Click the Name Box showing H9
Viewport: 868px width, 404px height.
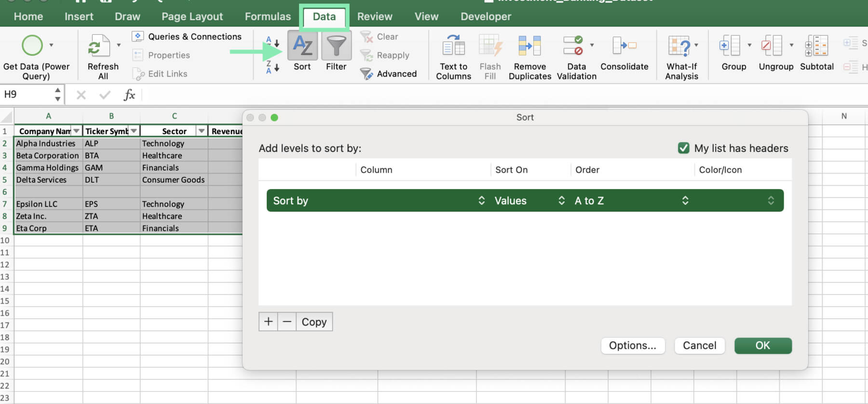pos(27,94)
